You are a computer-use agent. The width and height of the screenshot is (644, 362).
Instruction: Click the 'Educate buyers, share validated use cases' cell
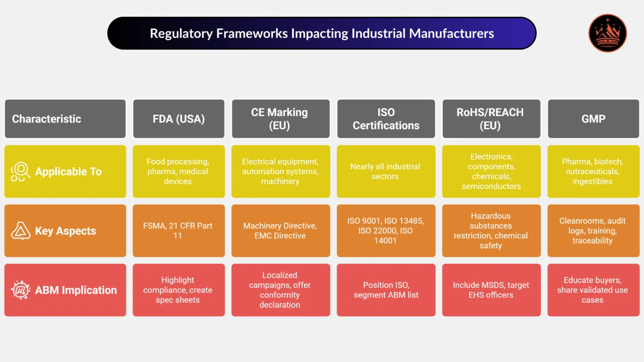[593, 290]
